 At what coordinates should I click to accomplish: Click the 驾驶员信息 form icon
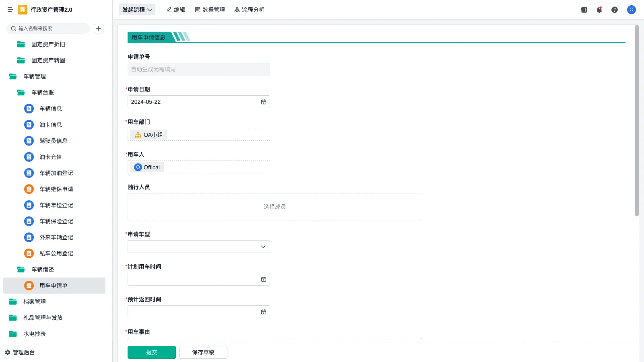pos(29,141)
